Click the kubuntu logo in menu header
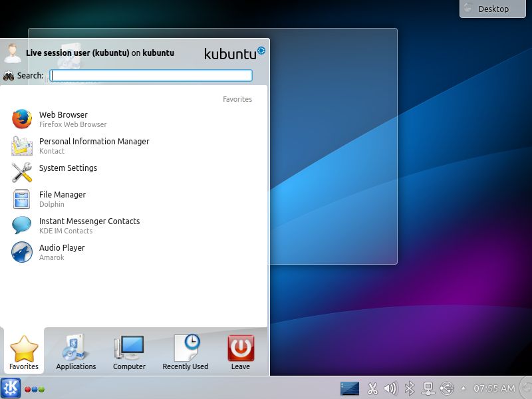532x399 pixels. click(235, 53)
